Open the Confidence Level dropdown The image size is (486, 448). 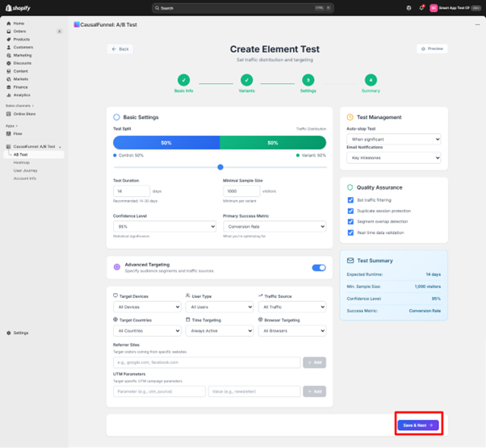click(x=165, y=227)
